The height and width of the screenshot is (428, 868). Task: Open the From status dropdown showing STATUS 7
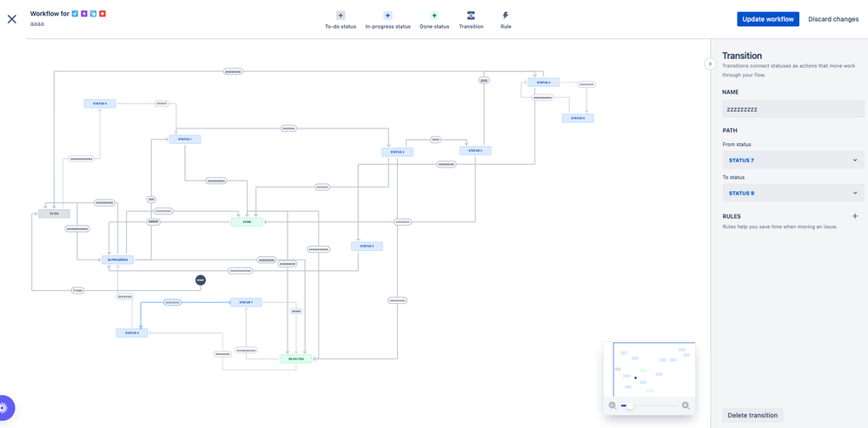coord(792,160)
